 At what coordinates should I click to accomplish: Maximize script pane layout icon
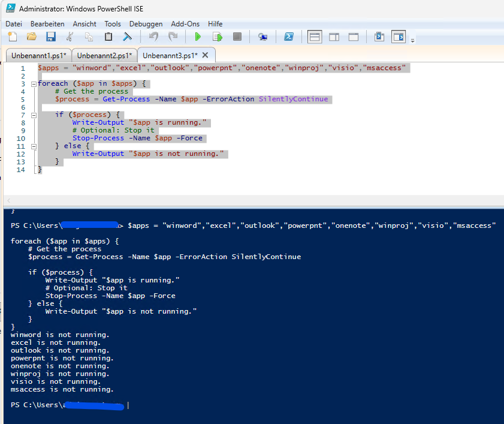tap(354, 37)
